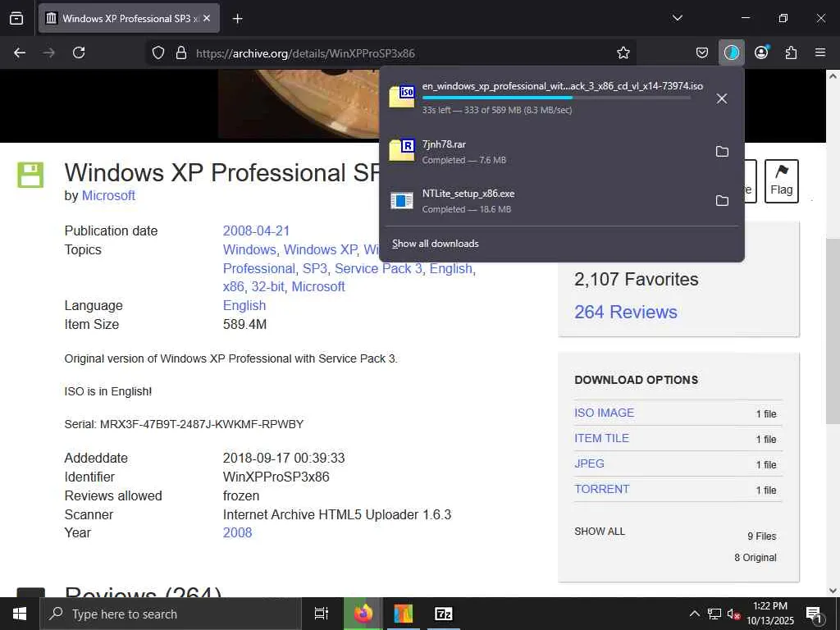Click the NTLite_setup_x86.exe download entry
Screen dimensions: 840x630
546,201
